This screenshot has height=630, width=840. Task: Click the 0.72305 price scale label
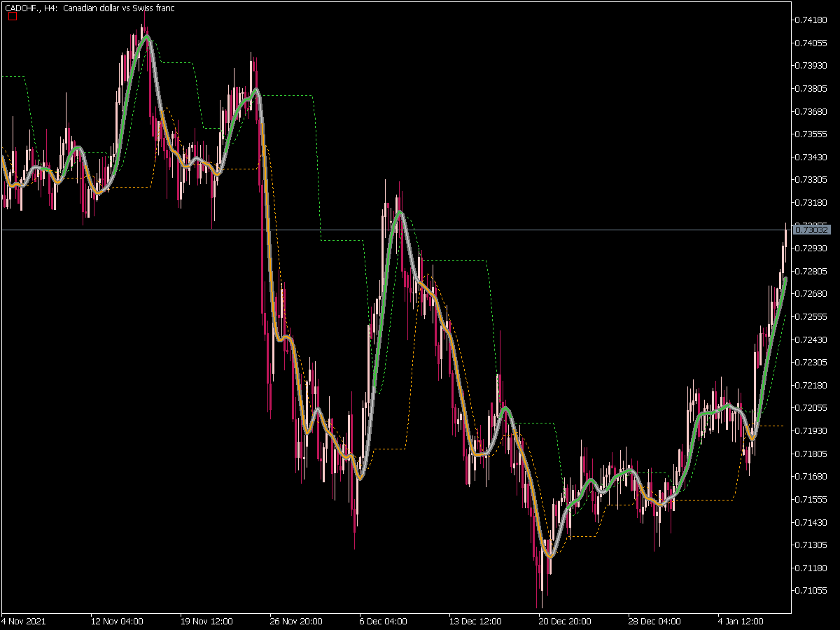812,363
